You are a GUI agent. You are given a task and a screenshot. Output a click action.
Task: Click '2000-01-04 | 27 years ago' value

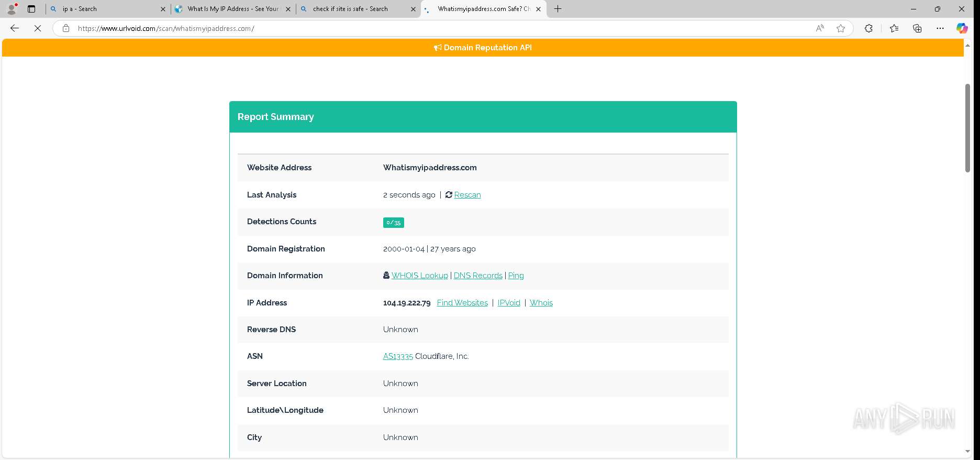429,249
